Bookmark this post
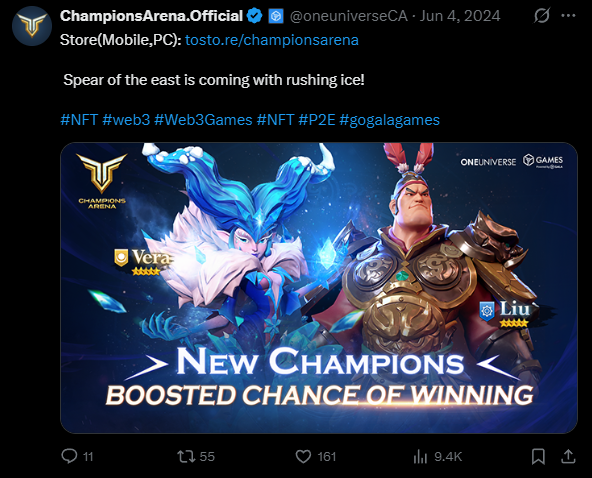This screenshot has height=478, width=592. (538, 456)
